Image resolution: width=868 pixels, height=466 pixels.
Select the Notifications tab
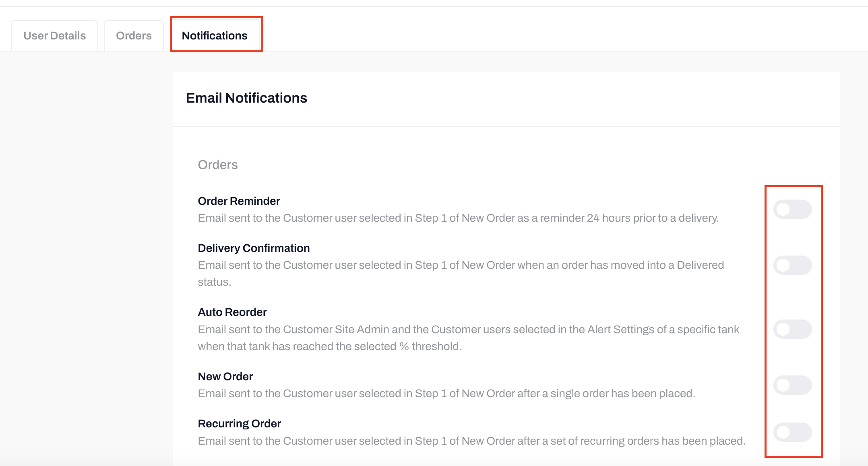pyautogui.click(x=215, y=36)
